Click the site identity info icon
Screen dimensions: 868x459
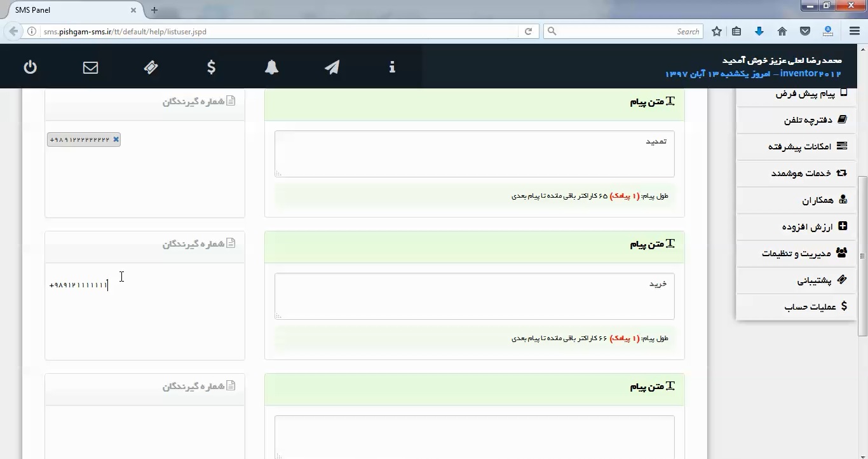pos(32,31)
